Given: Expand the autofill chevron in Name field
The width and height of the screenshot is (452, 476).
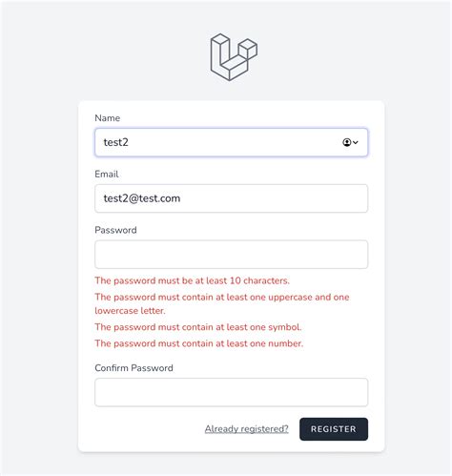Looking at the screenshot, I should pos(356,142).
